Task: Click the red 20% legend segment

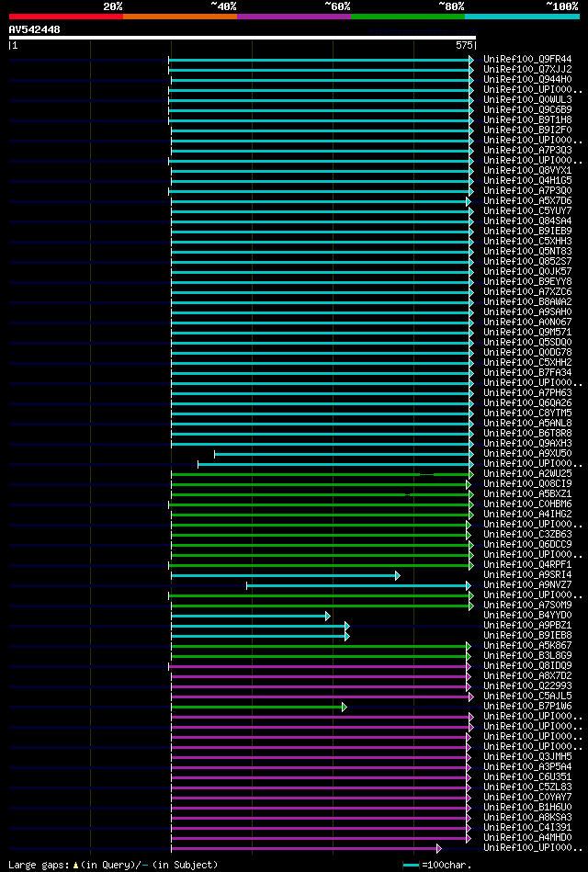Action: [x=66, y=17]
